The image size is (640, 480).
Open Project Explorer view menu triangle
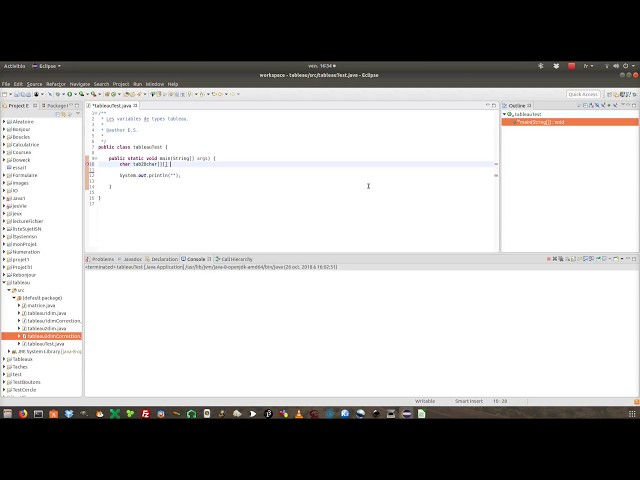tap(78, 114)
